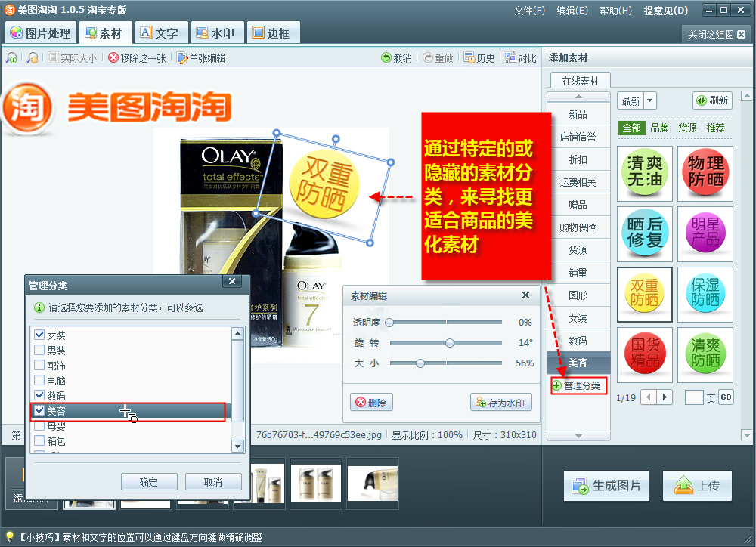
Task: Click the 旋转 rotation slider handle
Action: [x=450, y=343]
